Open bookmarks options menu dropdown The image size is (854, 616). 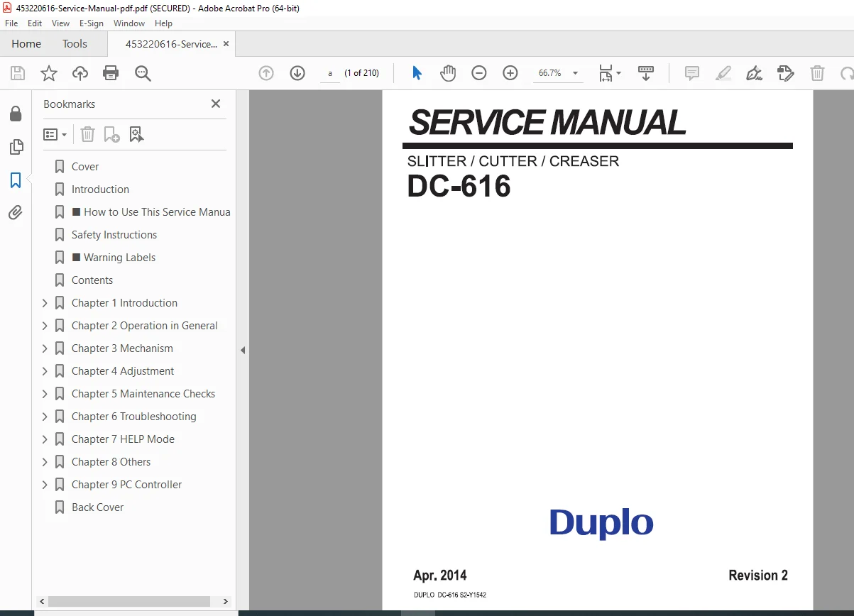point(55,134)
